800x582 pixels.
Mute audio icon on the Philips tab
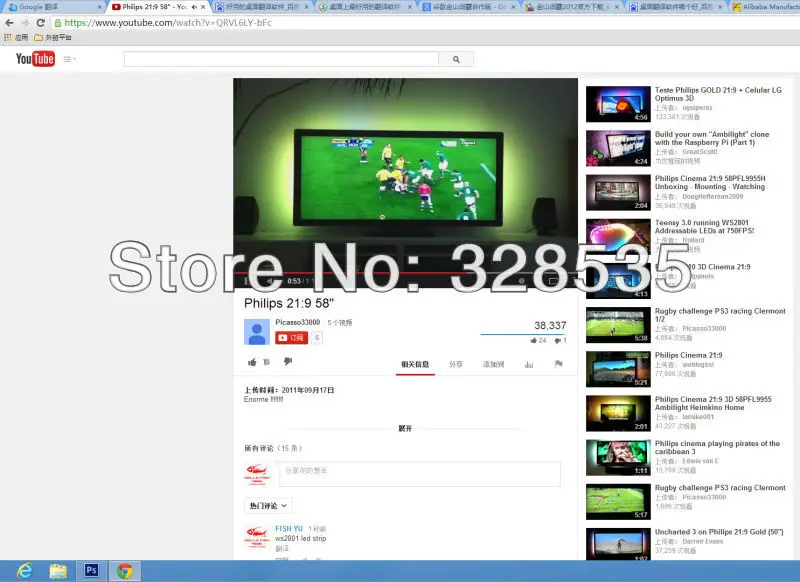coord(194,7)
